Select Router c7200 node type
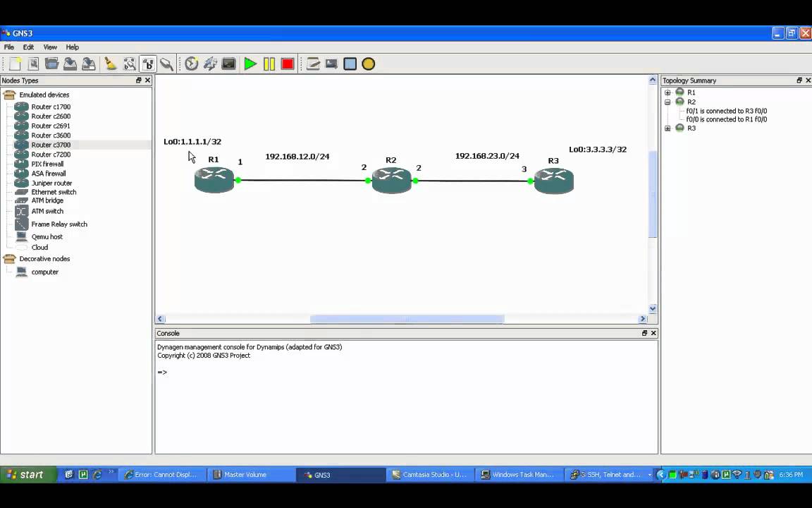This screenshot has height=508, width=812. pos(51,155)
